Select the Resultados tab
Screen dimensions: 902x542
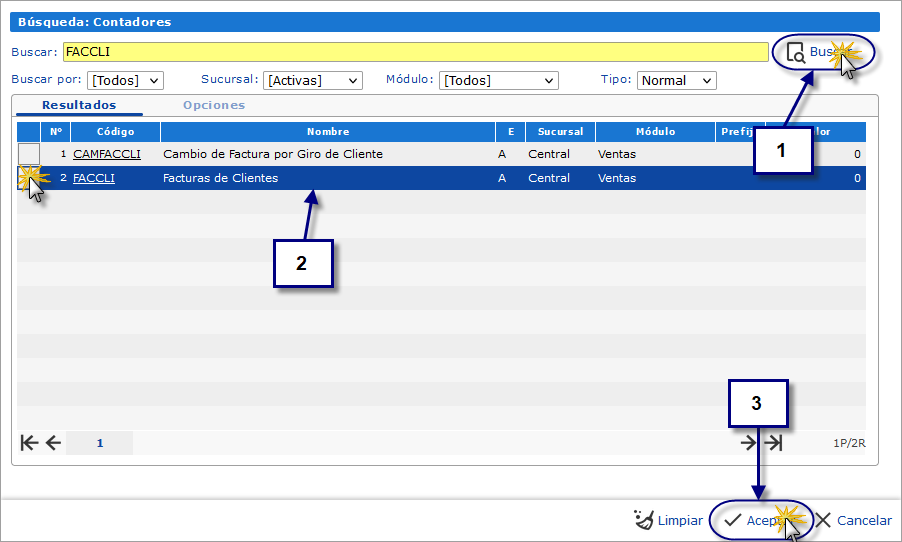tap(79, 105)
